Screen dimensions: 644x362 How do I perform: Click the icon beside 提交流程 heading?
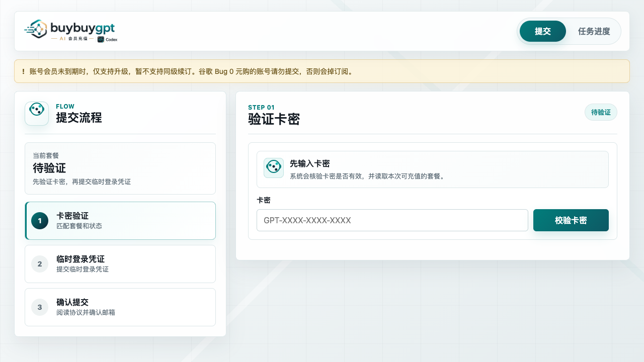(x=37, y=114)
